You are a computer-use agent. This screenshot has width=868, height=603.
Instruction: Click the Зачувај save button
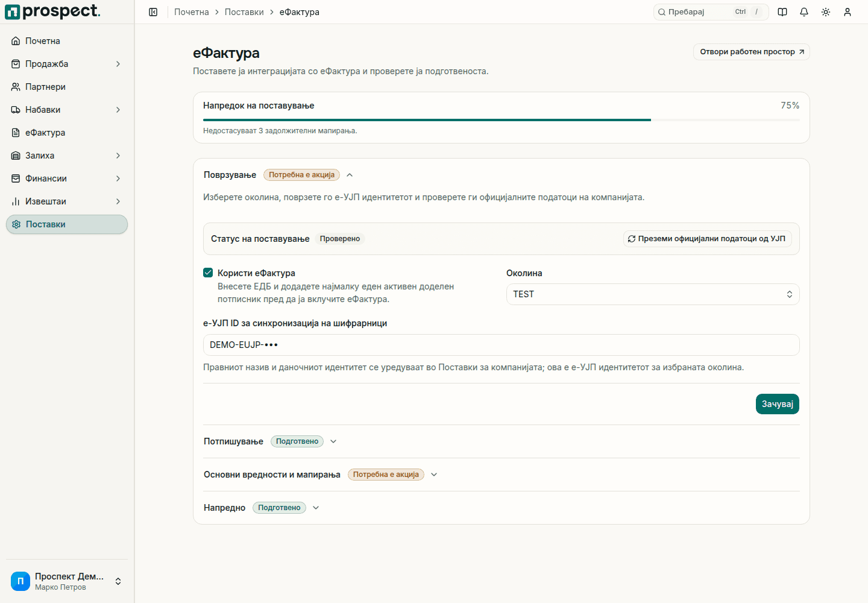(x=778, y=404)
